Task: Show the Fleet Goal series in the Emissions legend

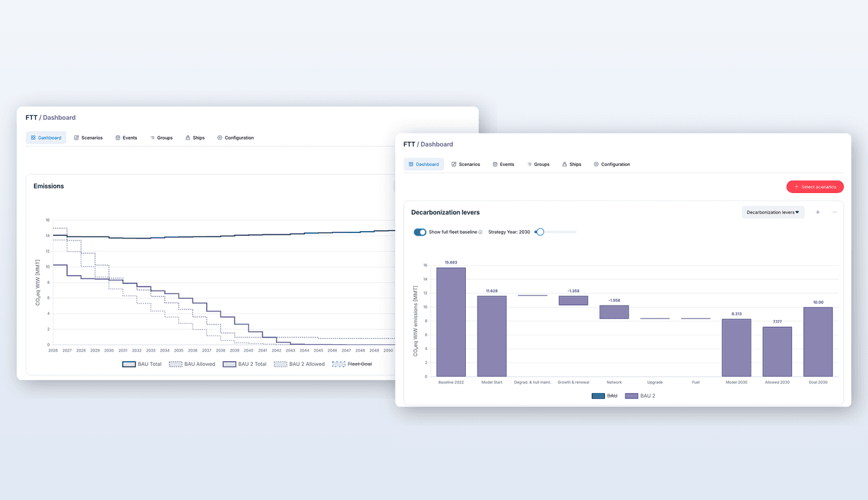Action: (x=352, y=364)
